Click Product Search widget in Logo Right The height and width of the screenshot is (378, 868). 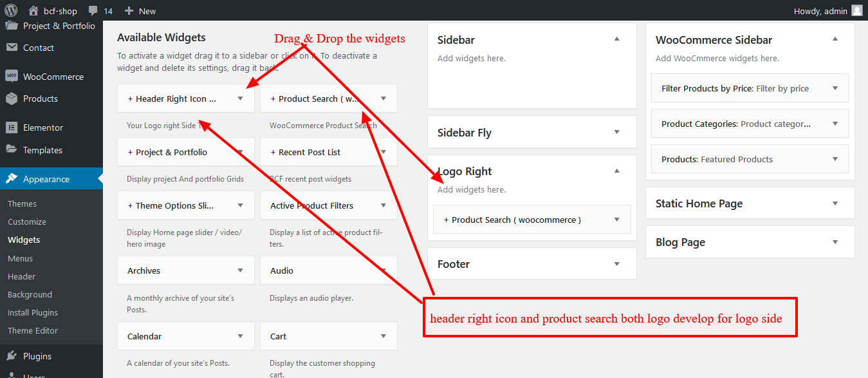531,220
